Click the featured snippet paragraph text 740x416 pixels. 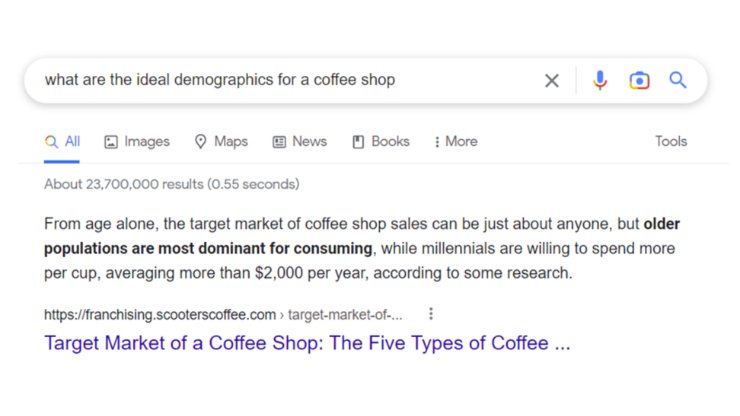(x=362, y=248)
